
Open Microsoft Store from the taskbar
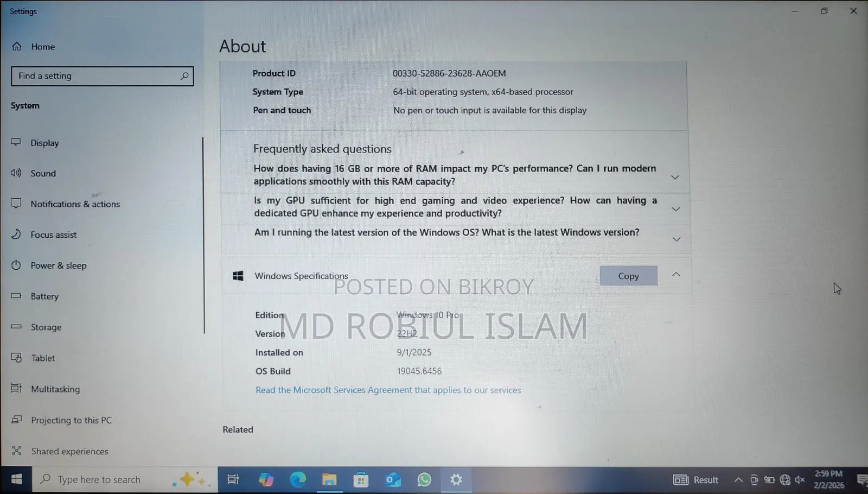361,479
